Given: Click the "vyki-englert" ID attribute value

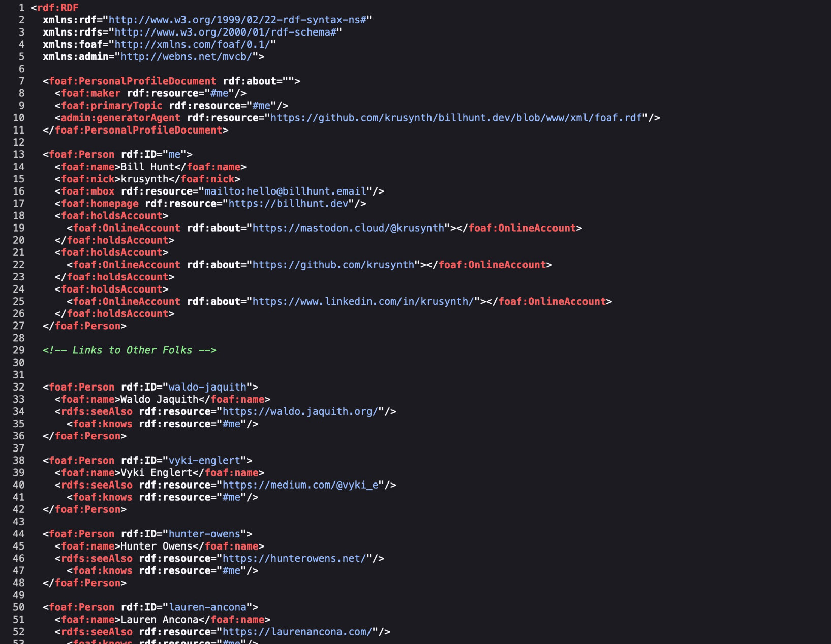Looking at the screenshot, I should (204, 461).
